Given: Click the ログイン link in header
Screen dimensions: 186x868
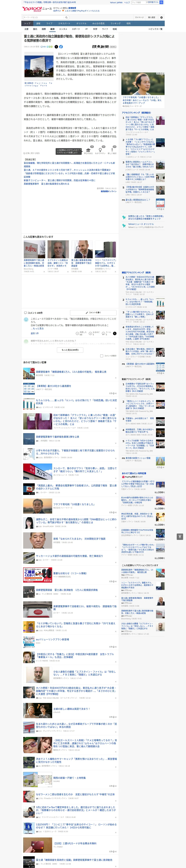Looking at the screenshot, I should point(57,11).
